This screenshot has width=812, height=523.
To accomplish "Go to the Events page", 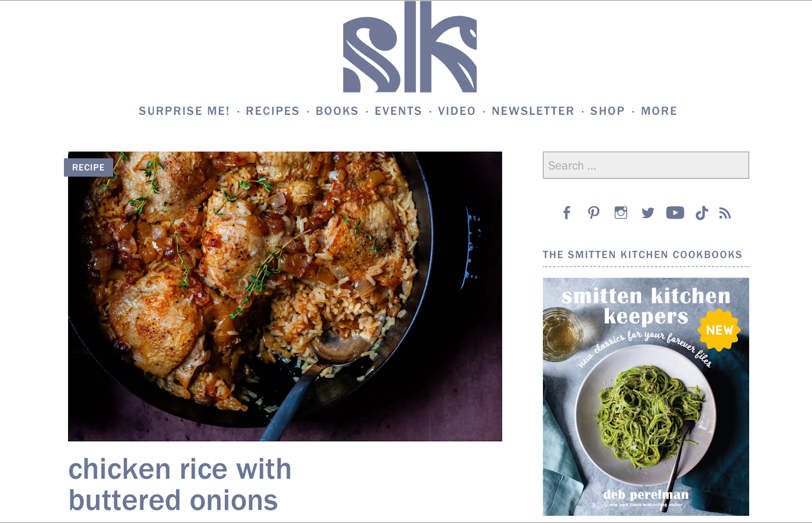I will pyautogui.click(x=398, y=111).
